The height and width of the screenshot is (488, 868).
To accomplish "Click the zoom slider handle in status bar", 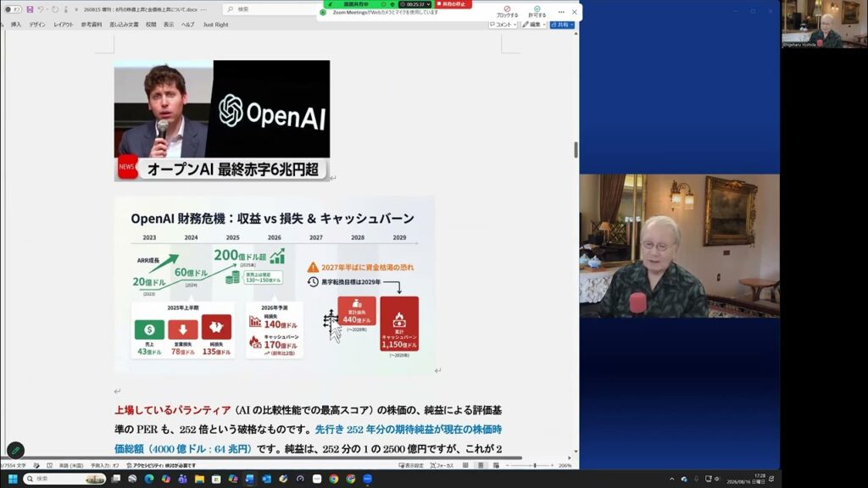I will pos(535,465).
